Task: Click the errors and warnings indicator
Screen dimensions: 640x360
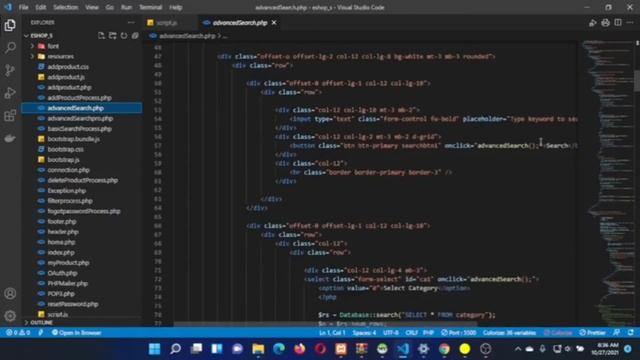Action: tap(18, 333)
